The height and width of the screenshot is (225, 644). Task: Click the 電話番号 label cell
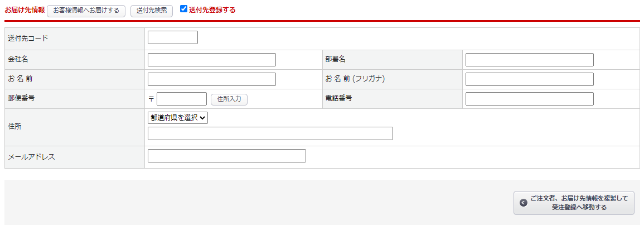(x=338, y=98)
